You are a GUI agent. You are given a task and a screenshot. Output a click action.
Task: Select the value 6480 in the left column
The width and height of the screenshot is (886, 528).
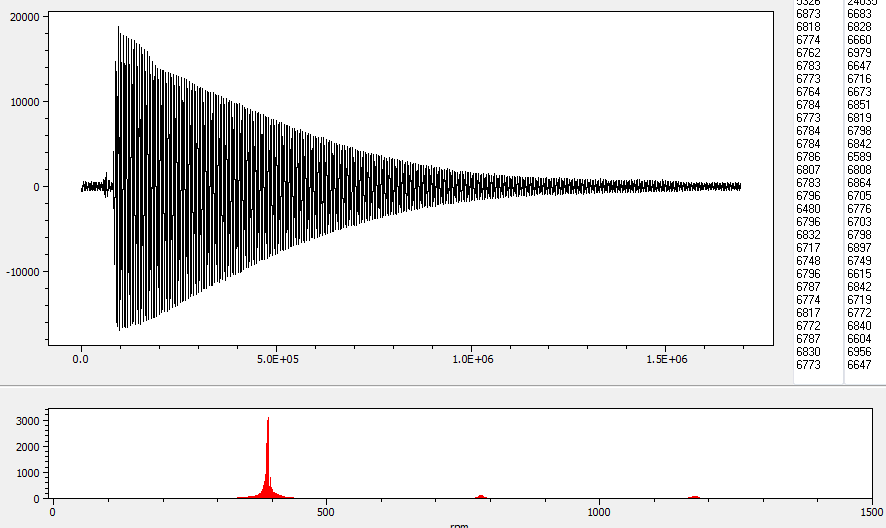click(808, 209)
